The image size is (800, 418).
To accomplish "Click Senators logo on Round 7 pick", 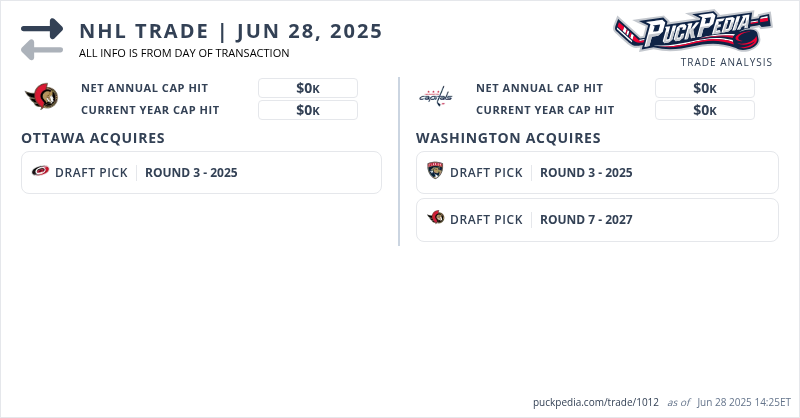I will pyautogui.click(x=435, y=219).
